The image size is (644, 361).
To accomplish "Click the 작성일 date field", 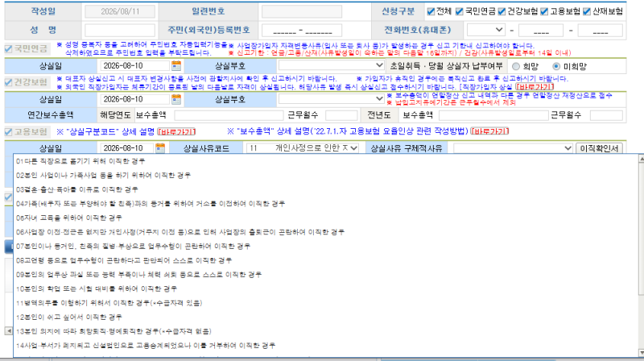I will [x=119, y=11].
